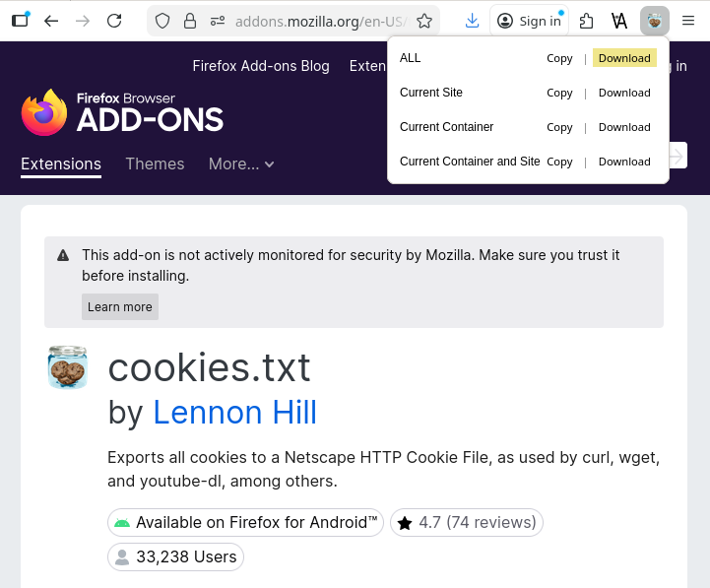
Task: Click the Learn more button
Action: point(120,307)
